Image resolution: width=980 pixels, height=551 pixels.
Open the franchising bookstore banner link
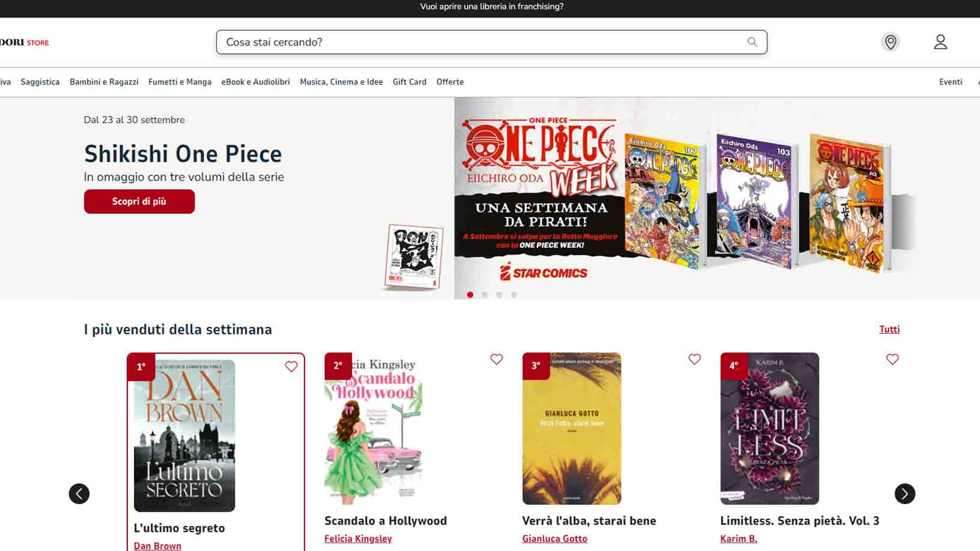tap(492, 7)
